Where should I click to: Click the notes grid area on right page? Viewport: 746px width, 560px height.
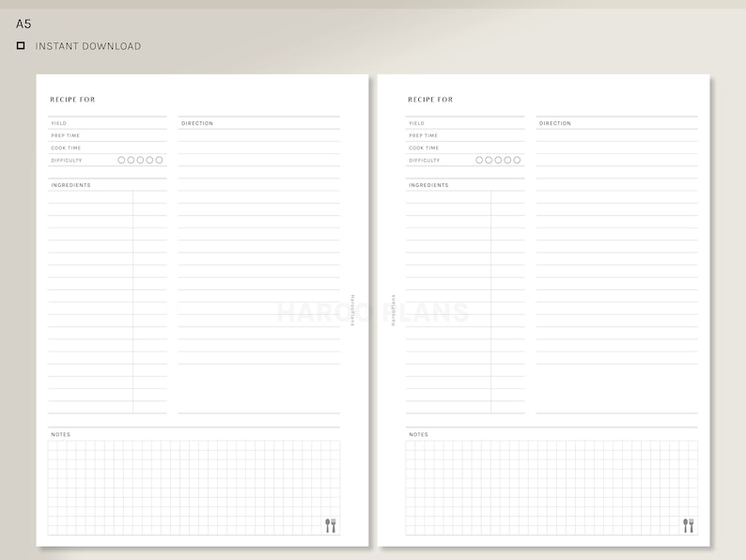(x=552, y=488)
